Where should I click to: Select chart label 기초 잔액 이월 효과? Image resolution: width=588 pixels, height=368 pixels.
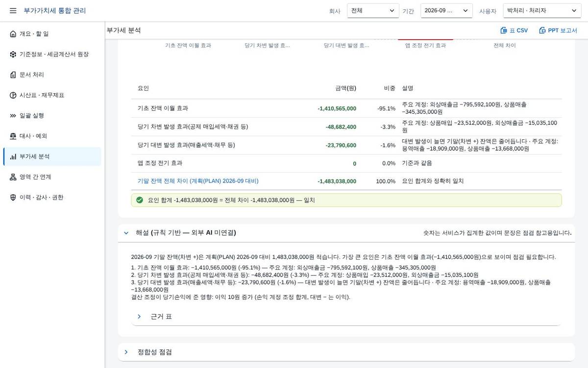(188, 45)
